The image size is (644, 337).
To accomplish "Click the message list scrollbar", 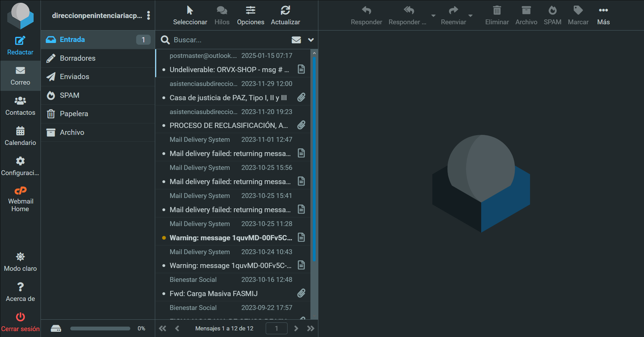I will tap(314, 159).
